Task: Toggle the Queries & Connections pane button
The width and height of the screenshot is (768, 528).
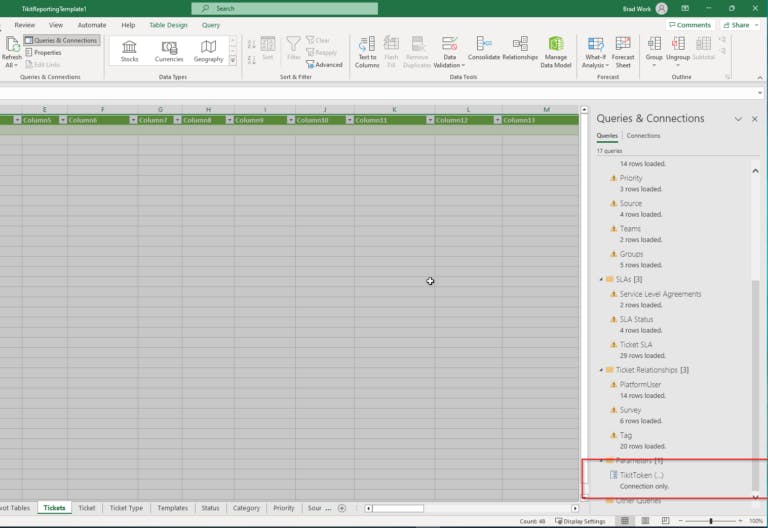Action: [61, 40]
